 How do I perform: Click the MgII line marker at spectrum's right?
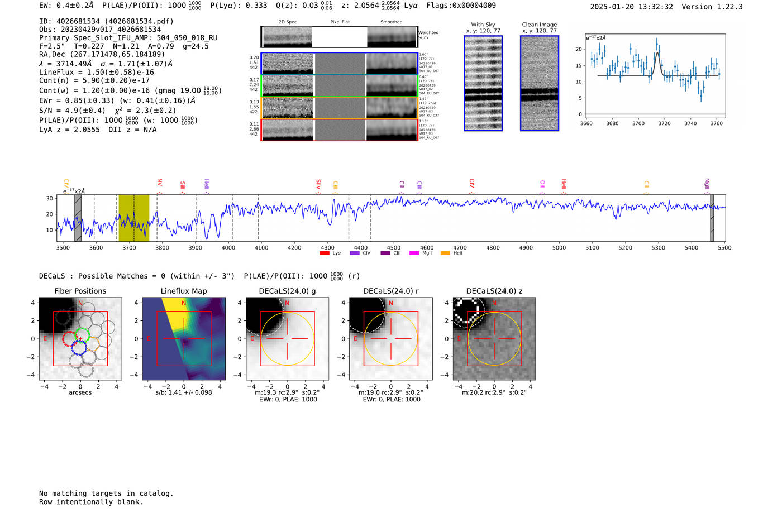pyautogui.click(x=707, y=184)
